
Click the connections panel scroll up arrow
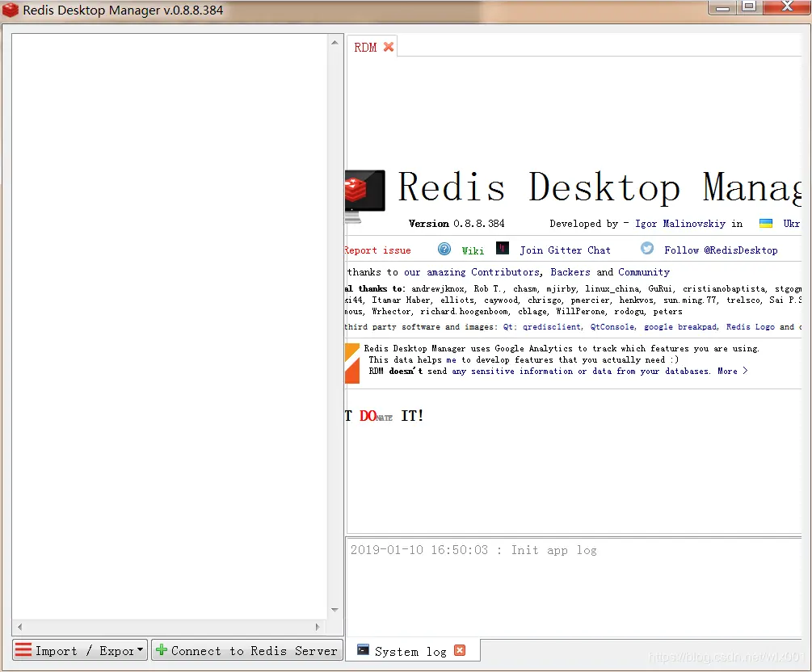(x=334, y=43)
